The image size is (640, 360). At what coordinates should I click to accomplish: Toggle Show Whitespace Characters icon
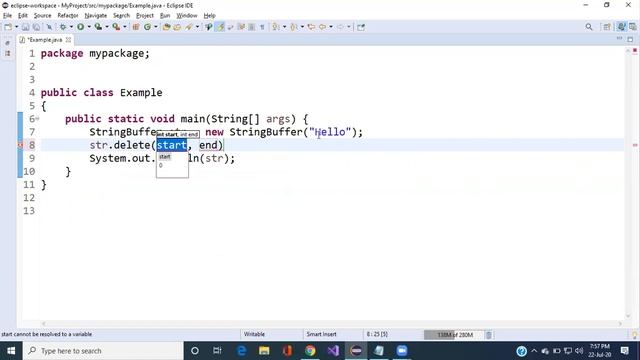262,27
